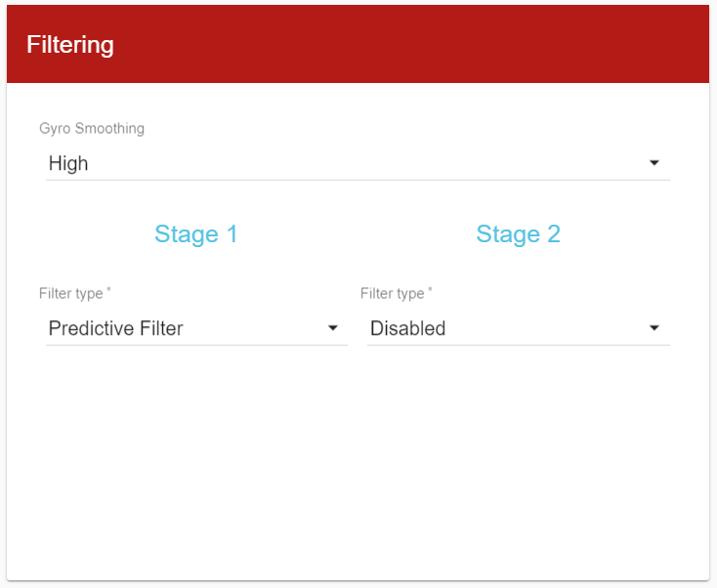The height and width of the screenshot is (588, 717).
Task: Open the Gyro Smoothing dropdown
Action: (x=358, y=163)
